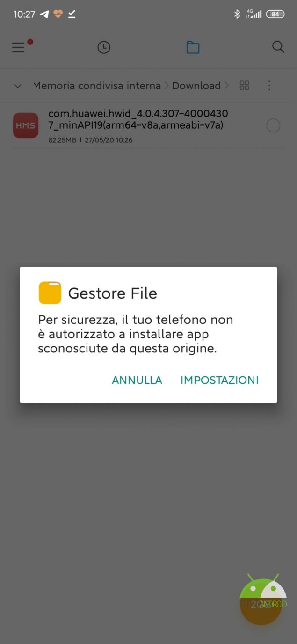Tap the Bluetooth status icon
Viewport: 297px width, 644px height.
click(237, 15)
